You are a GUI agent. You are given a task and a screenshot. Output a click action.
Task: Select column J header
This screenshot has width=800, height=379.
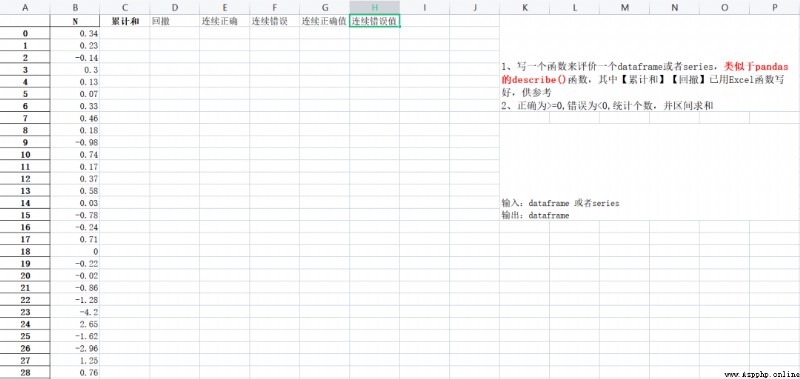click(475, 7)
